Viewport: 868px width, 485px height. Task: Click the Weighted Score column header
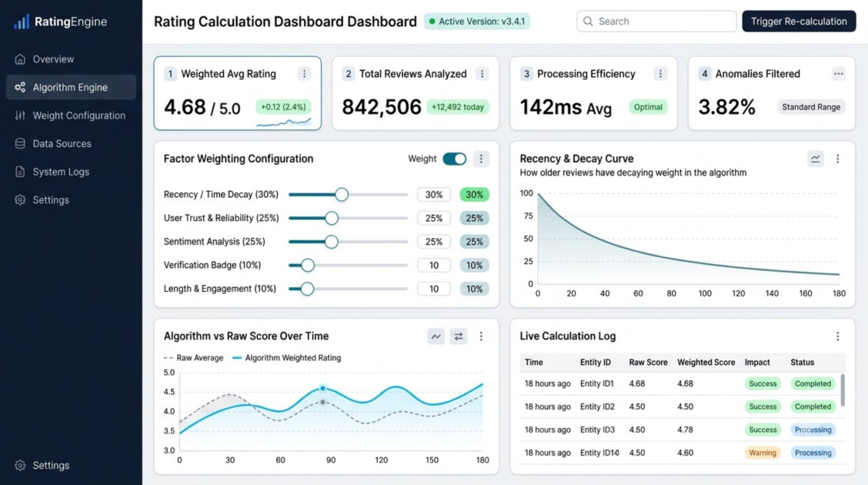pos(706,362)
